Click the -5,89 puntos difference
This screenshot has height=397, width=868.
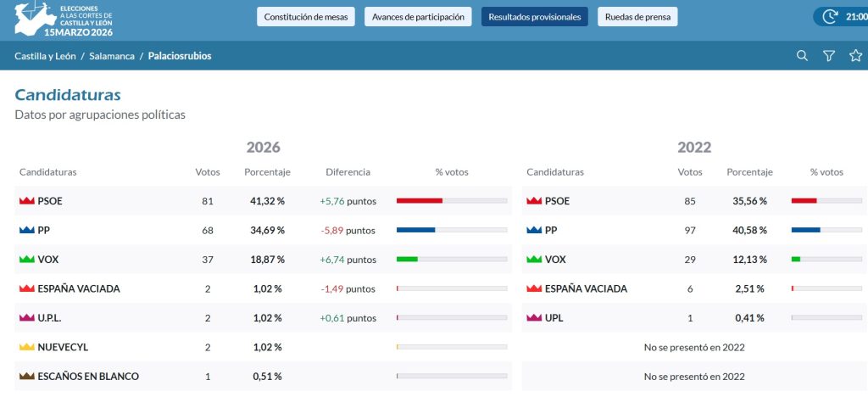tap(348, 231)
